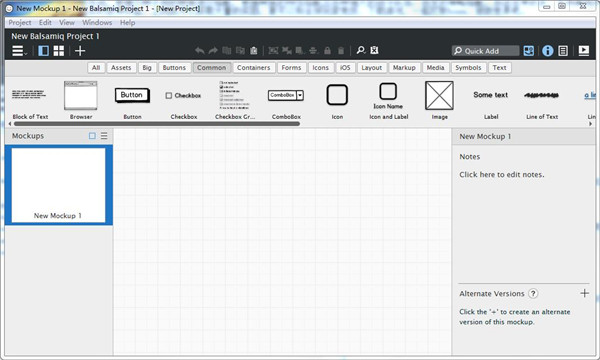The image size is (600, 360).
Task: Open Alternate Versions help question mark
Action: pyautogui.click(x=533, y=293)
